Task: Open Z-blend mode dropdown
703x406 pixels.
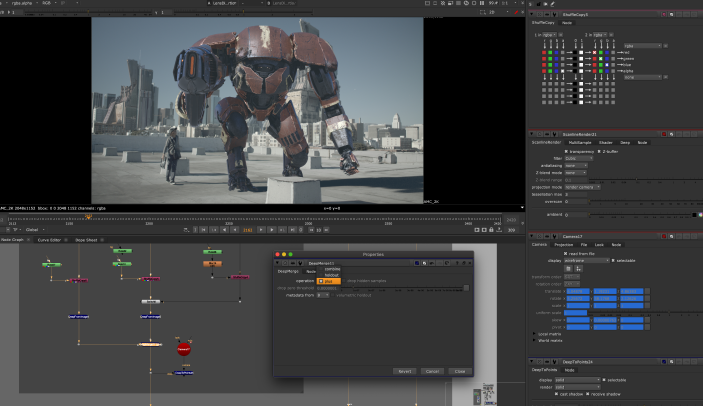Action: tap(575, 173)
